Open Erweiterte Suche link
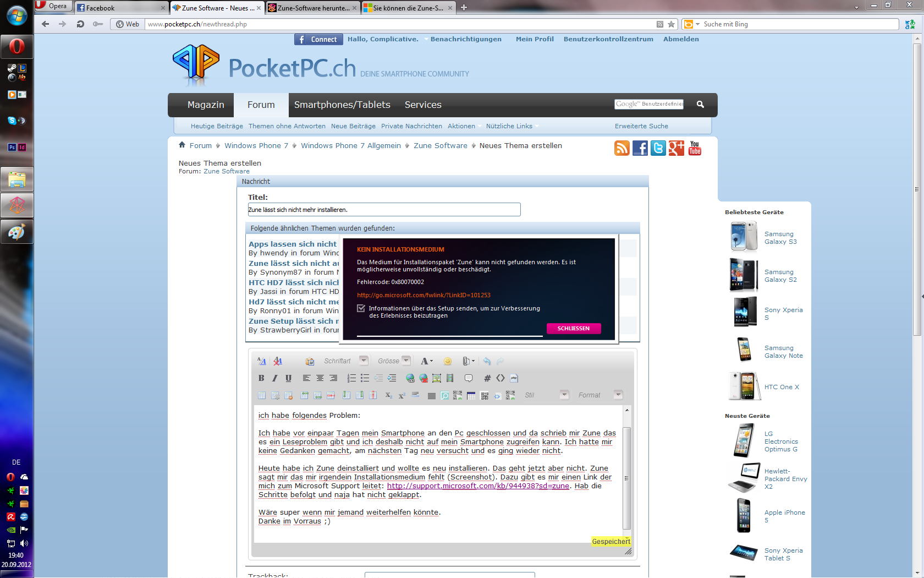The width and height of the screenshot is (924, 578). click(641, 126)
